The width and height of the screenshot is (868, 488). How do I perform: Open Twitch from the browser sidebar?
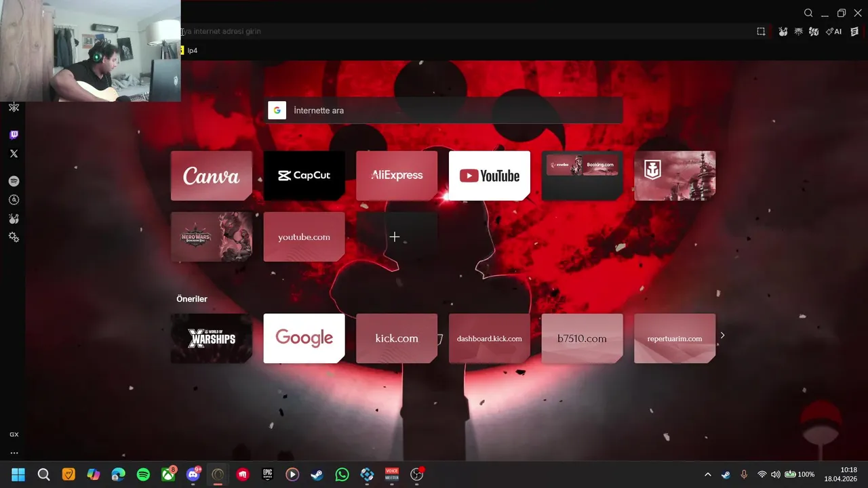point(14,135)
